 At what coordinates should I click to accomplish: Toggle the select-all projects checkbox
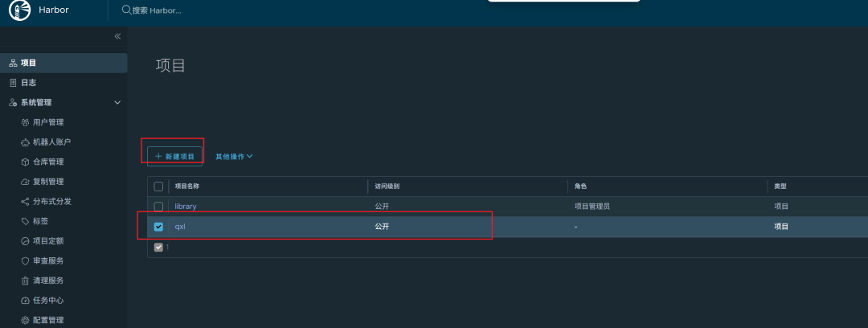pos(158,187)
